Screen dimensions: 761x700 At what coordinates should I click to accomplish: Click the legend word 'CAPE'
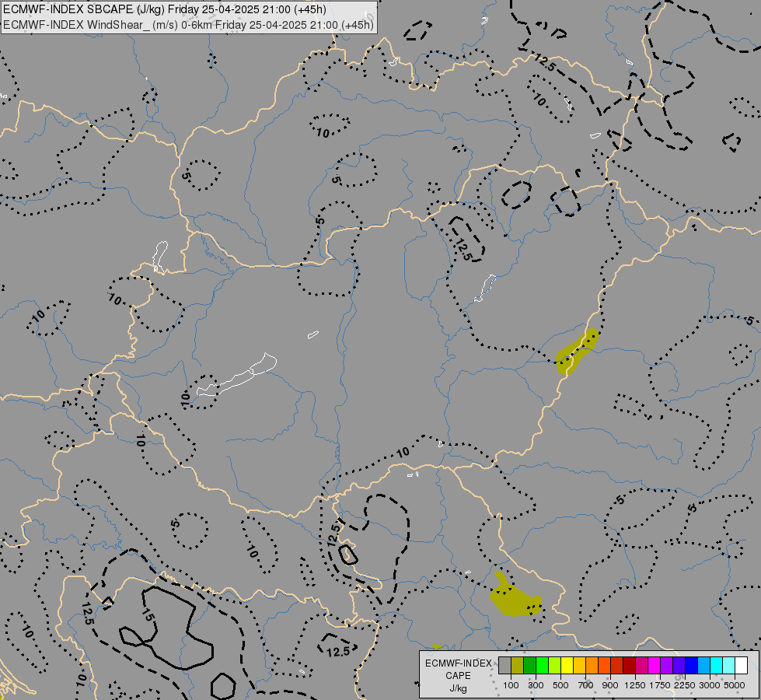pyautogui.click(x=458, y=676)
